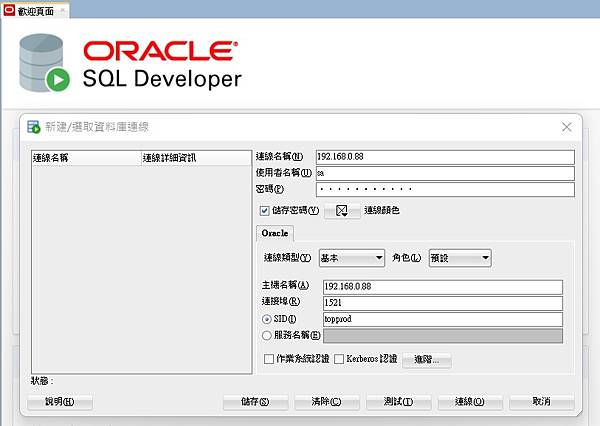Click the 取消 cancel button

pyautogui.click(x=541, y=402)
